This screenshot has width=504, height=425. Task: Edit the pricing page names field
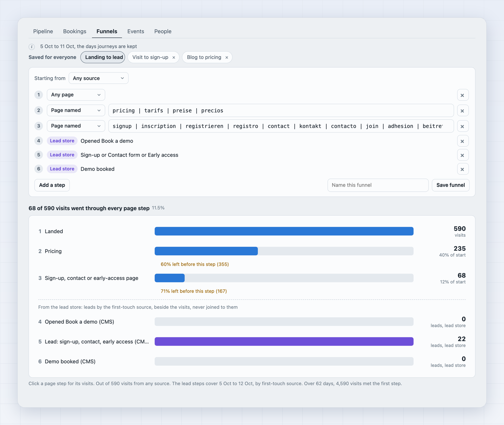(x=281, y=110)
